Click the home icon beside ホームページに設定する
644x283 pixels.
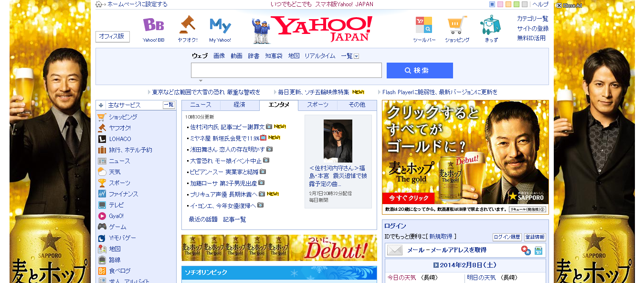99,4
